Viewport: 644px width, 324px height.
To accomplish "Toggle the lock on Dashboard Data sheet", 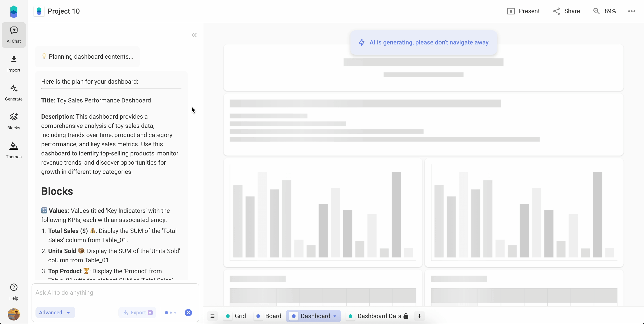I will click(406, 316).
